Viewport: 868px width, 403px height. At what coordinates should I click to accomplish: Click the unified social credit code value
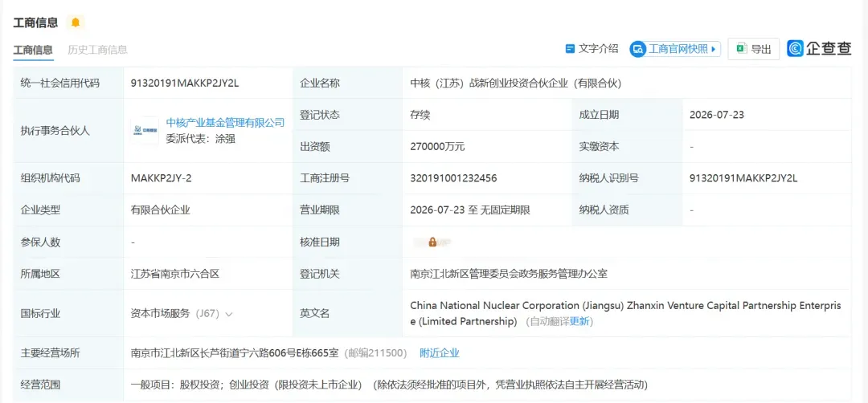pyautogui.click(x=185, y=83)
